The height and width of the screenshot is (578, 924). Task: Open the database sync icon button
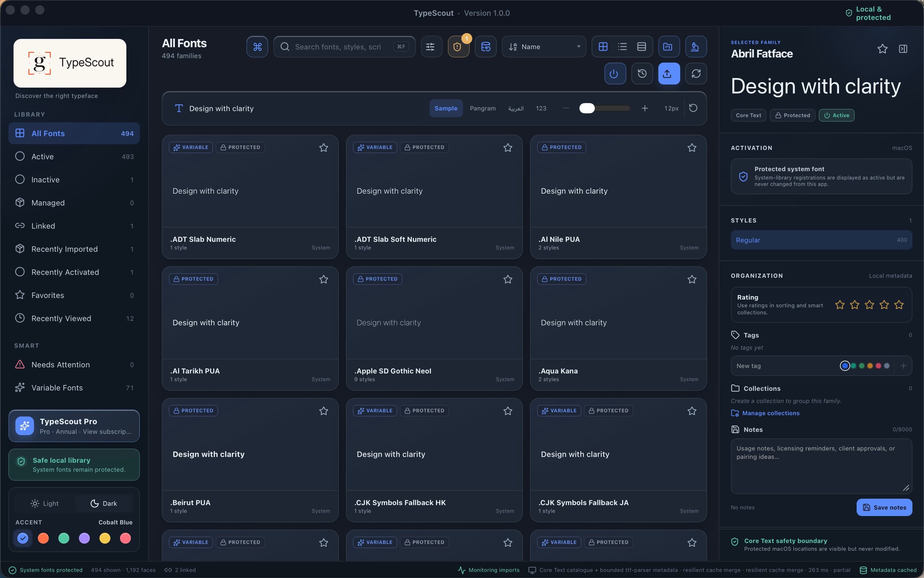pyautogui.click(x=485, y=47)
